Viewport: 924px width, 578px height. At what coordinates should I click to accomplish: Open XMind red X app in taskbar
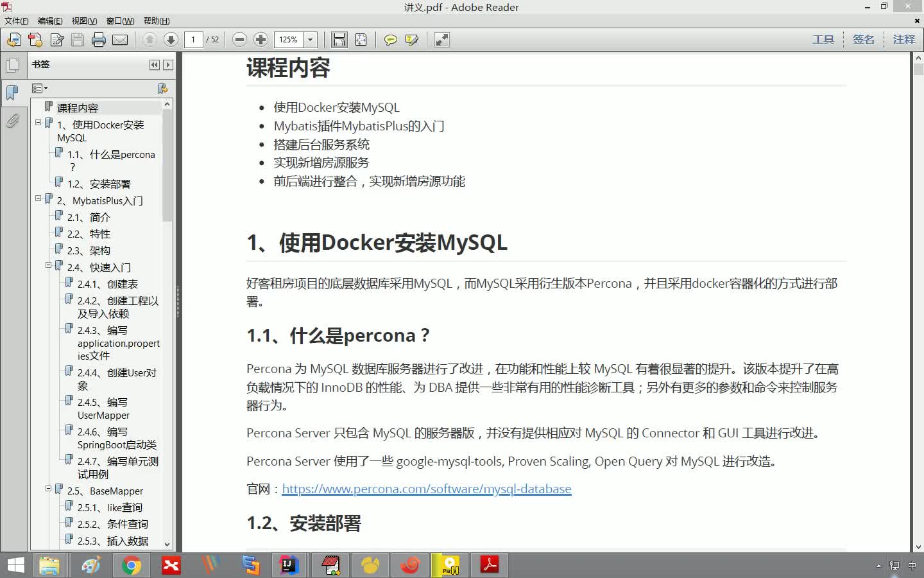[x=171, y=565]
